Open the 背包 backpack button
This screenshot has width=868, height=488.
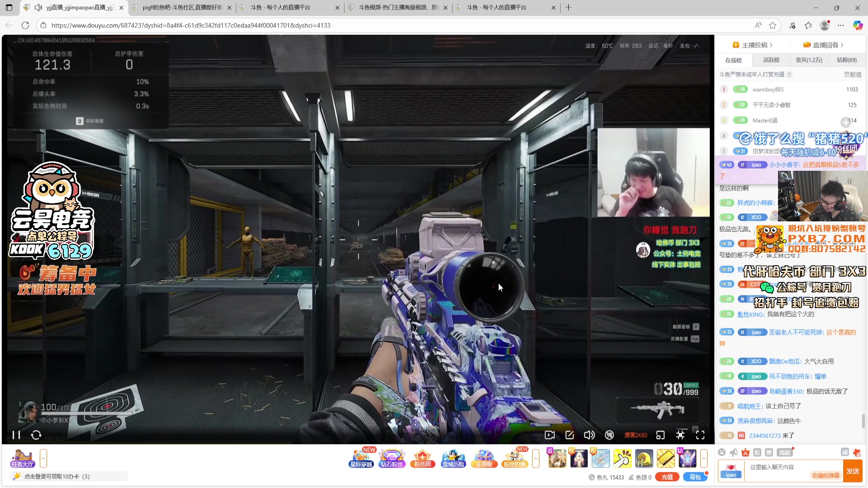(695, 477)
